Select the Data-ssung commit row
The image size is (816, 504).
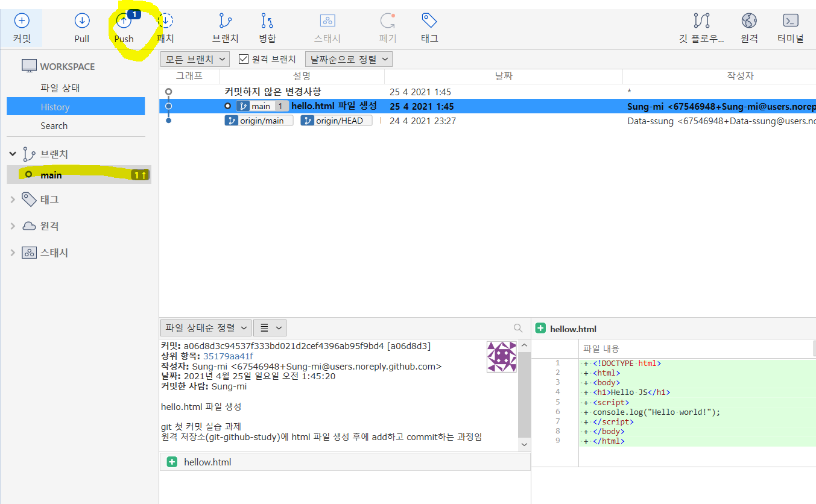(487, 121)
